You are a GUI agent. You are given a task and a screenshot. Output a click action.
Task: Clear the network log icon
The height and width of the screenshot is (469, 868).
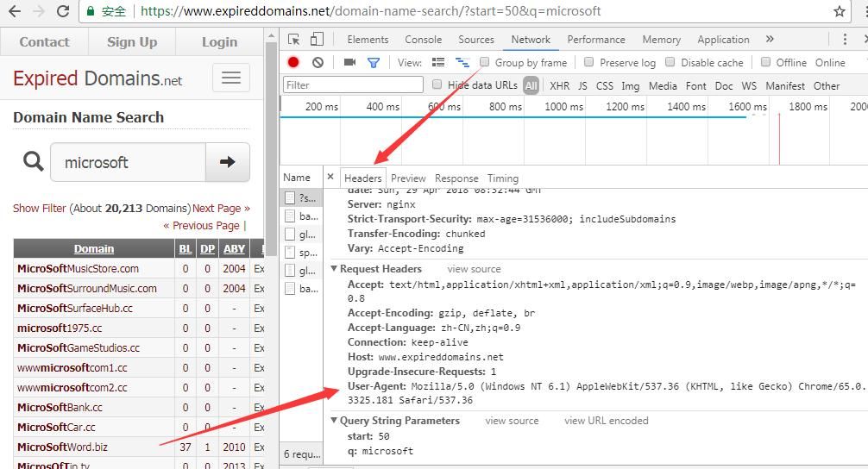(318, 62)
